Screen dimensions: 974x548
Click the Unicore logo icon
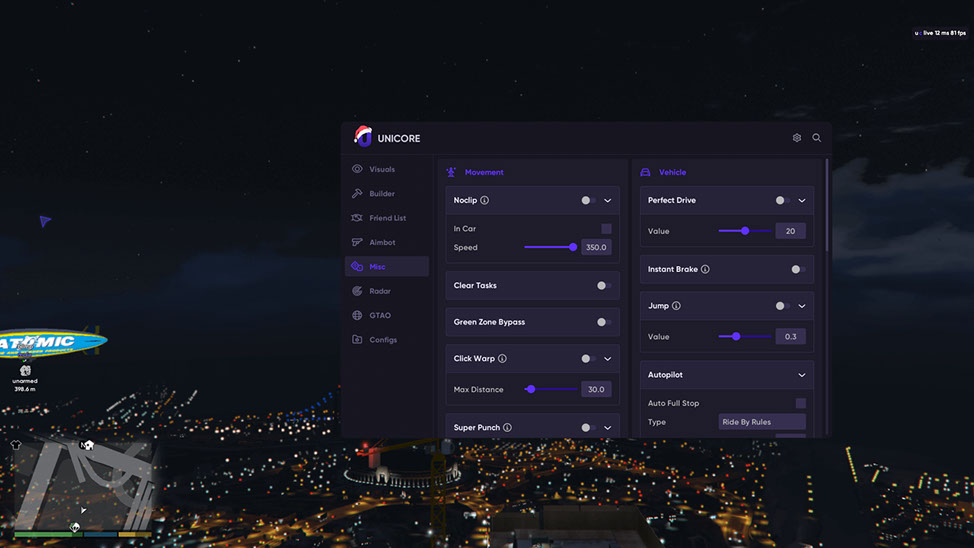pyautogui.click(x=363, y=137)
